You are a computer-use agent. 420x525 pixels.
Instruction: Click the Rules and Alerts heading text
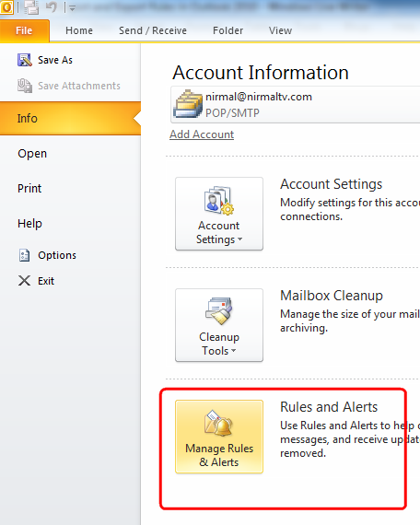coord(329,407)
